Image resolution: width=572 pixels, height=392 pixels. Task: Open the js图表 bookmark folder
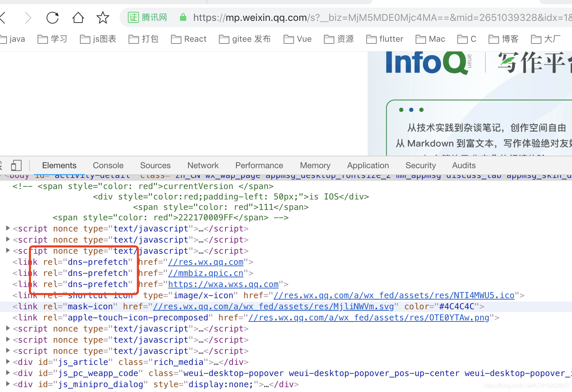(x=98, y=39)
